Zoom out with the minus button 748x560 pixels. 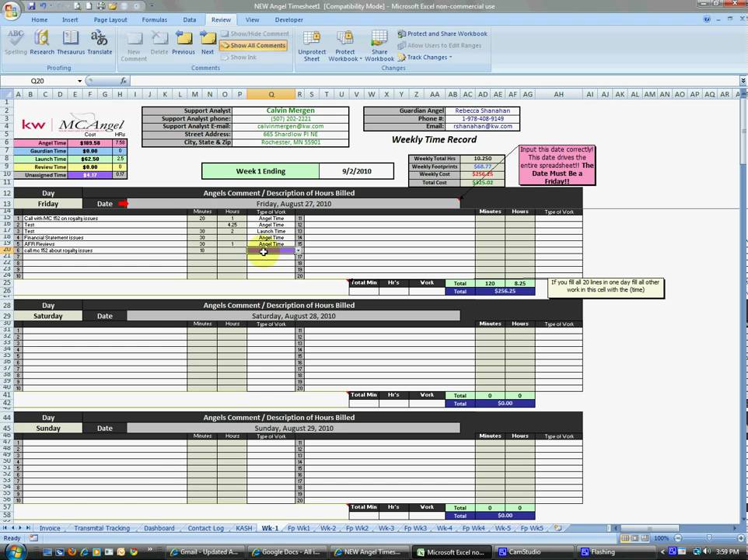[x=678, y=538]
